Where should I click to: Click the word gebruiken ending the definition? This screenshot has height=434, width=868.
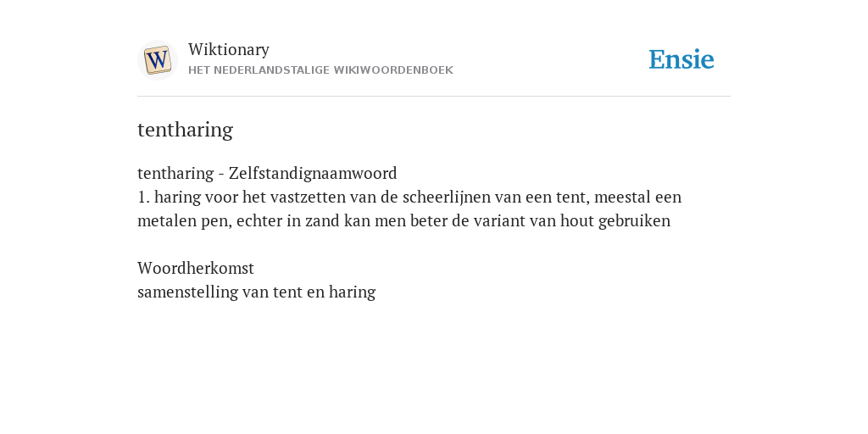pos(634,221)
